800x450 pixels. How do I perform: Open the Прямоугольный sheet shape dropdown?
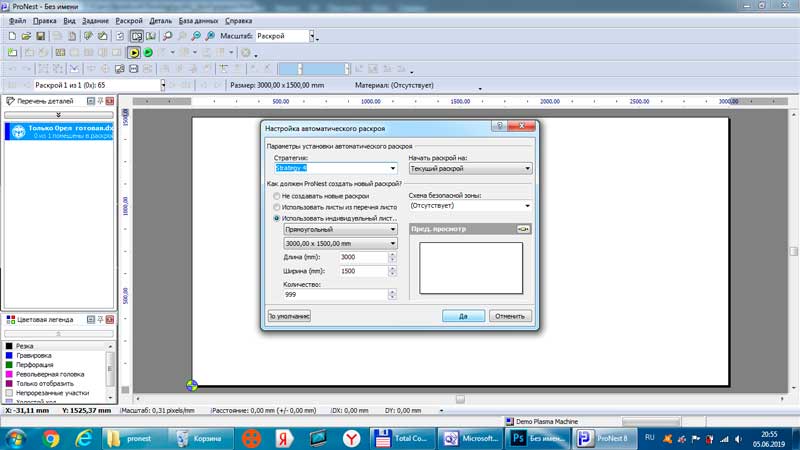pyautogui.click(x=340, y=230)
